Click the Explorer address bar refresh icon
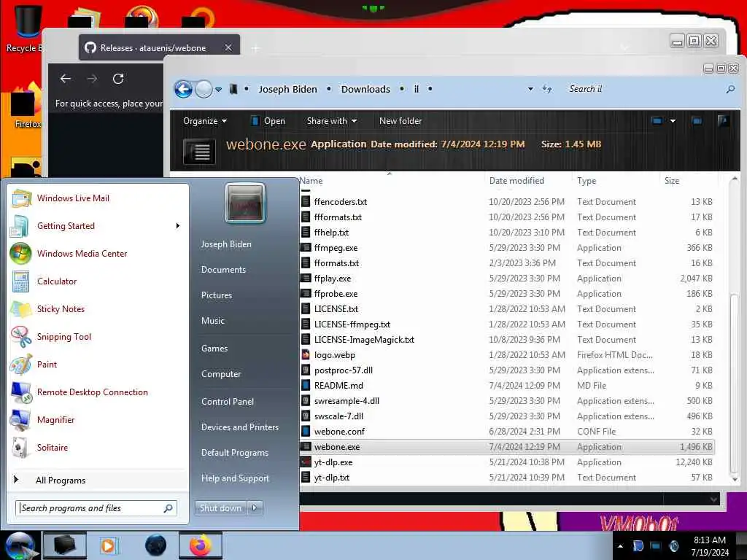Viewport: 747px width, 560px height. pyautogui.click(x=547, y=89)
